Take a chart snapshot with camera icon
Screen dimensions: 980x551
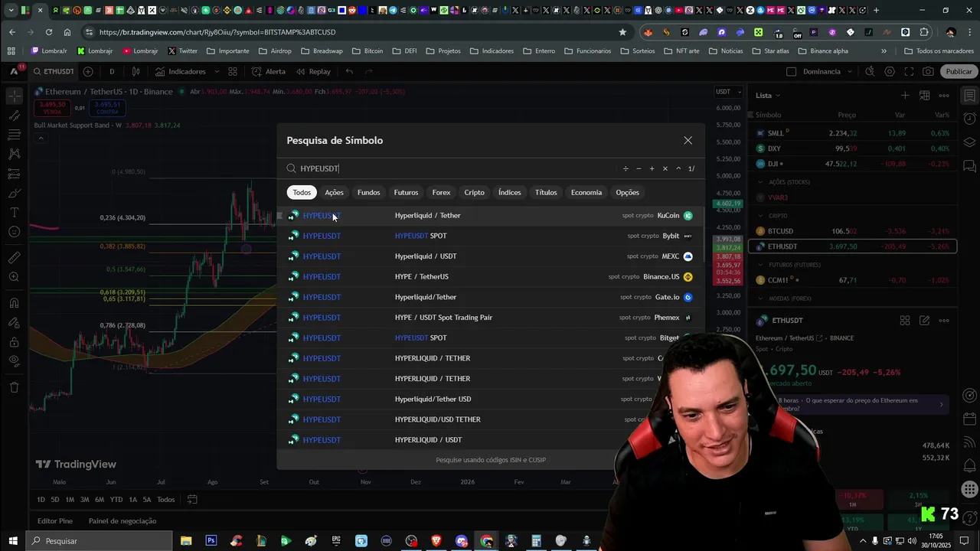(928, 71)
